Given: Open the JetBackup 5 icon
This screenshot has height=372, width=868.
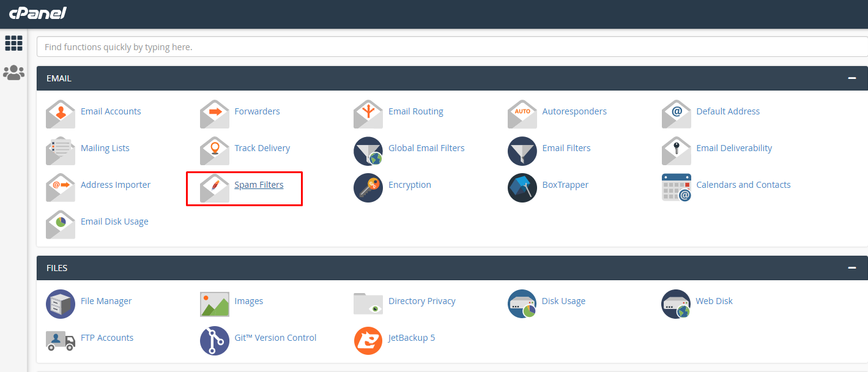Looking at the screenshot, I should coord(368,340).
